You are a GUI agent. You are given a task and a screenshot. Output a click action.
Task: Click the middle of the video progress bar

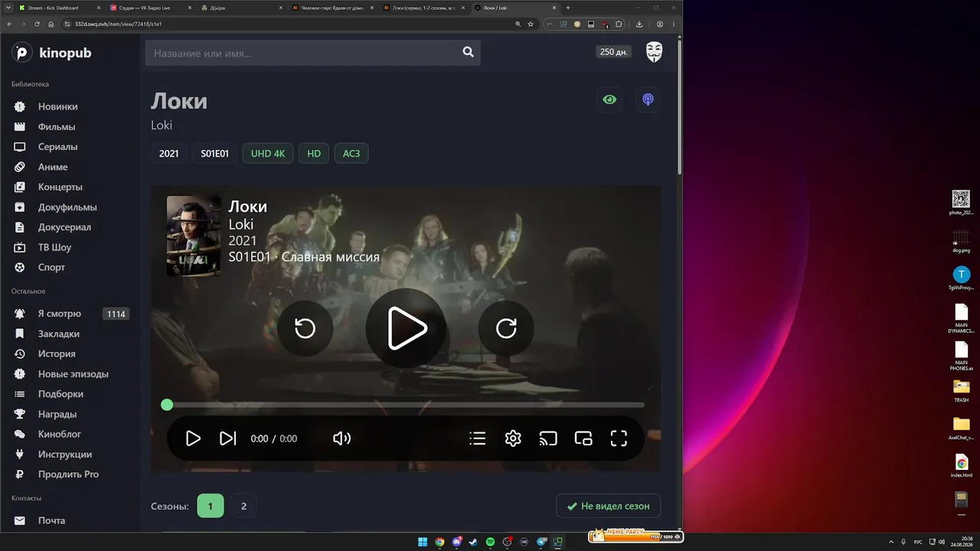click(406, 405)
